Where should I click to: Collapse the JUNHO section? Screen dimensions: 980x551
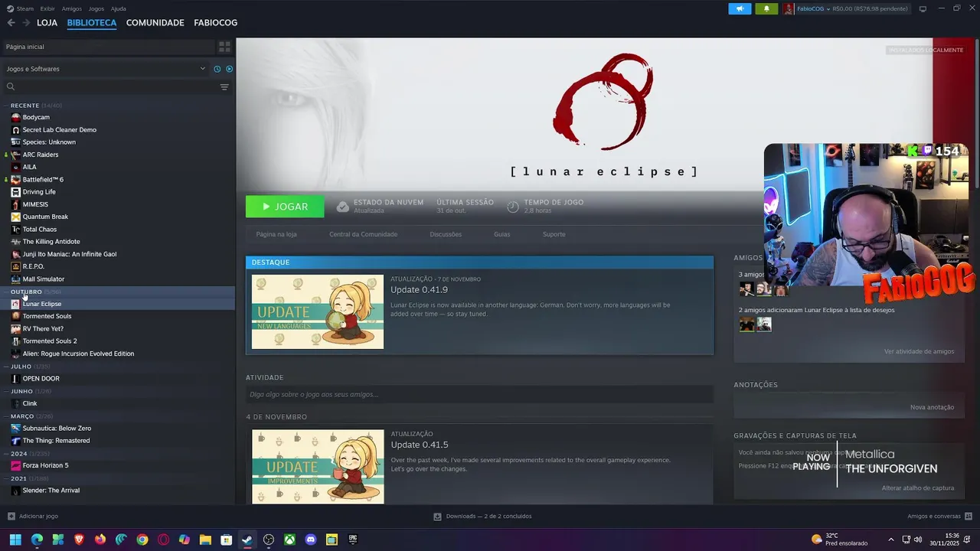pos(7,391)
